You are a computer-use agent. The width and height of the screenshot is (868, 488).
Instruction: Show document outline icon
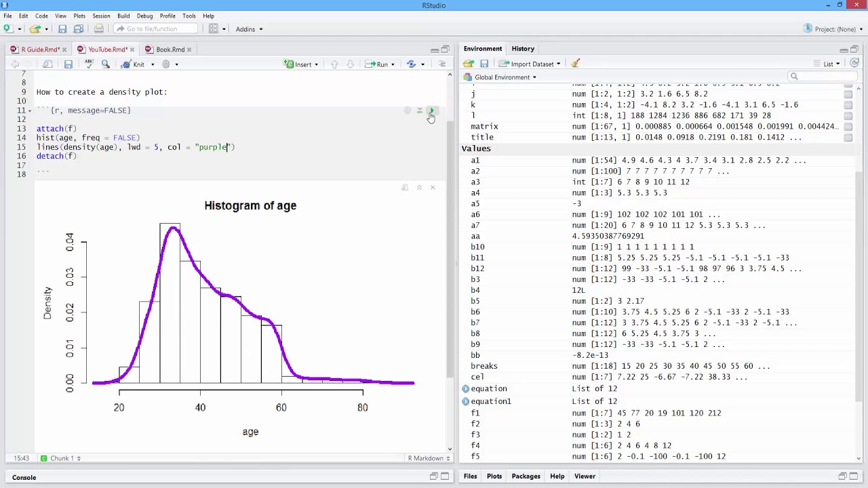click(442, 64)
